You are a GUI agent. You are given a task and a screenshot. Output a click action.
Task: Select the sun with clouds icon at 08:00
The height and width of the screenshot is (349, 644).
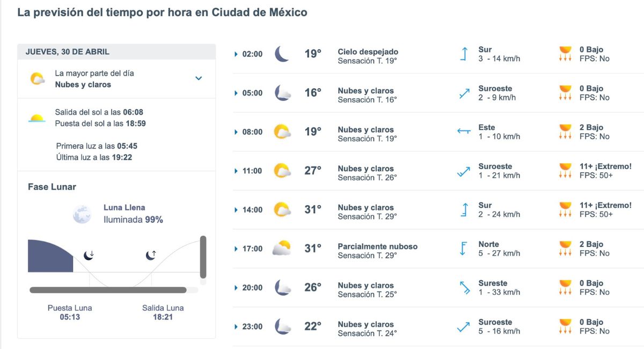coord(283,132)
